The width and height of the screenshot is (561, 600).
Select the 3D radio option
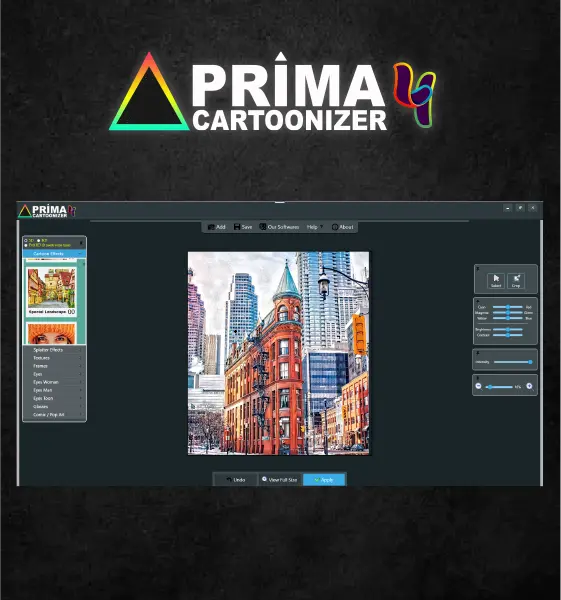click(26, 241)
